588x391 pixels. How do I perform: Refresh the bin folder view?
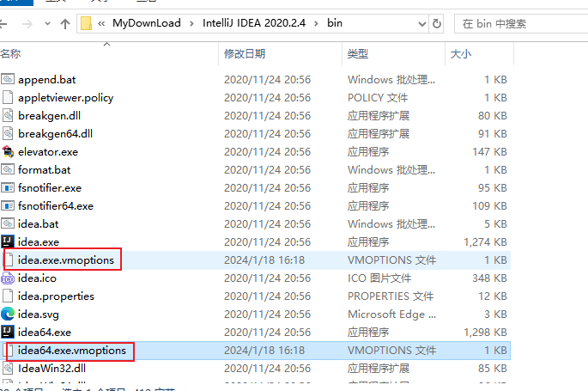tap(437, 24)
